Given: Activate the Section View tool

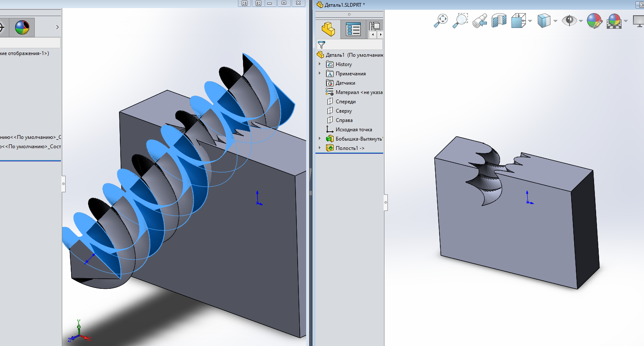Looking at the screenshot, I should click(499, 20).
